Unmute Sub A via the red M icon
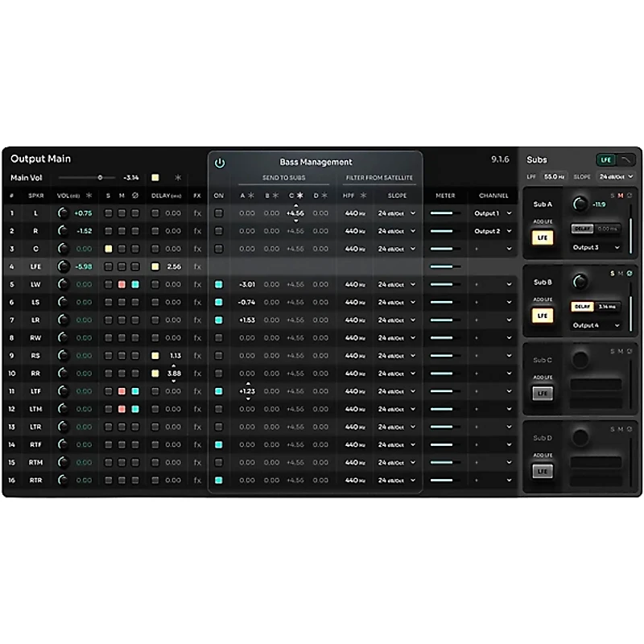644x644 pixels. (x=620, y=195)
